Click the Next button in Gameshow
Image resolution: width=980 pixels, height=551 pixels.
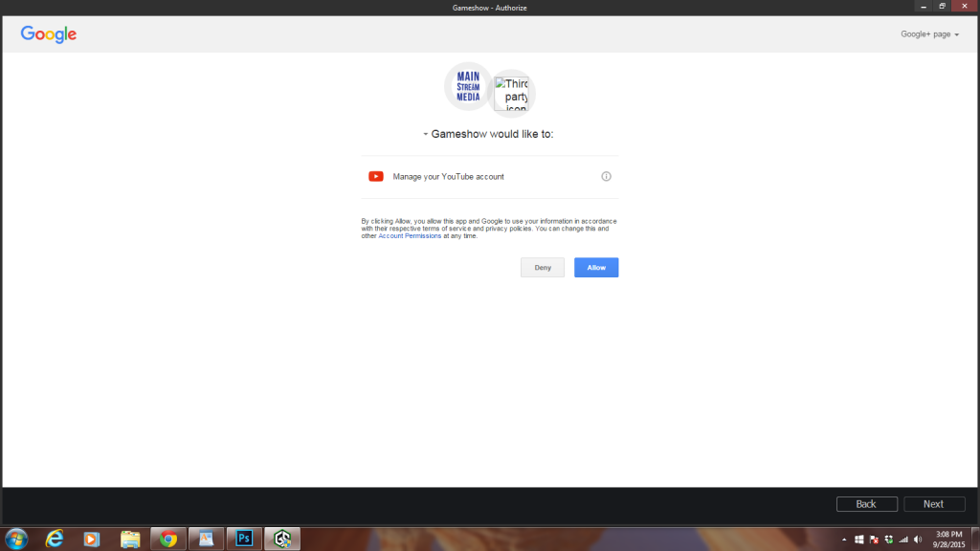point(933,504)
